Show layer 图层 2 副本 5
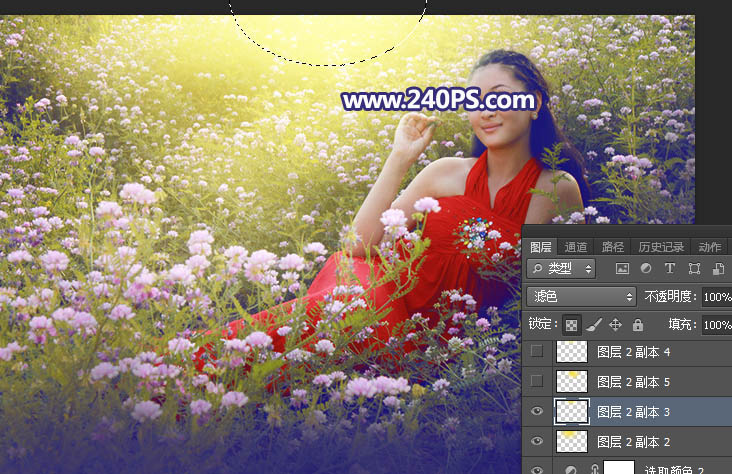Image resolution: width=732 pixels, height=474 pixels. coord(538,381)
